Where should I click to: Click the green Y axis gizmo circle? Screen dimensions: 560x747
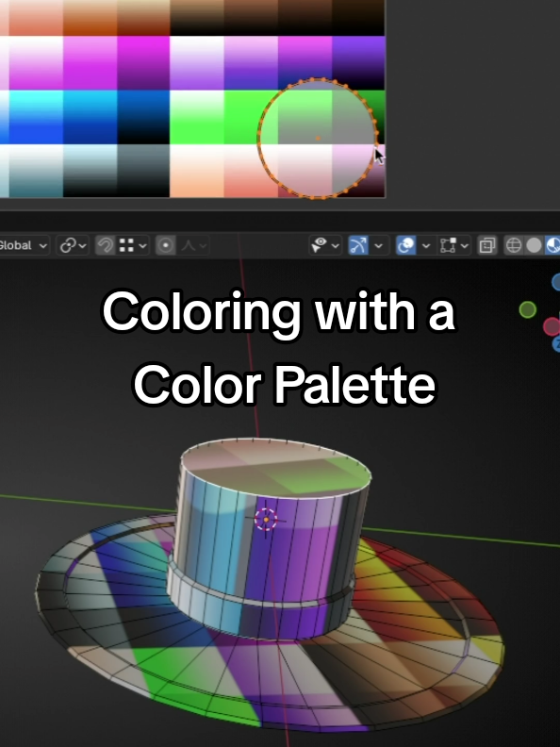[528, 310]
